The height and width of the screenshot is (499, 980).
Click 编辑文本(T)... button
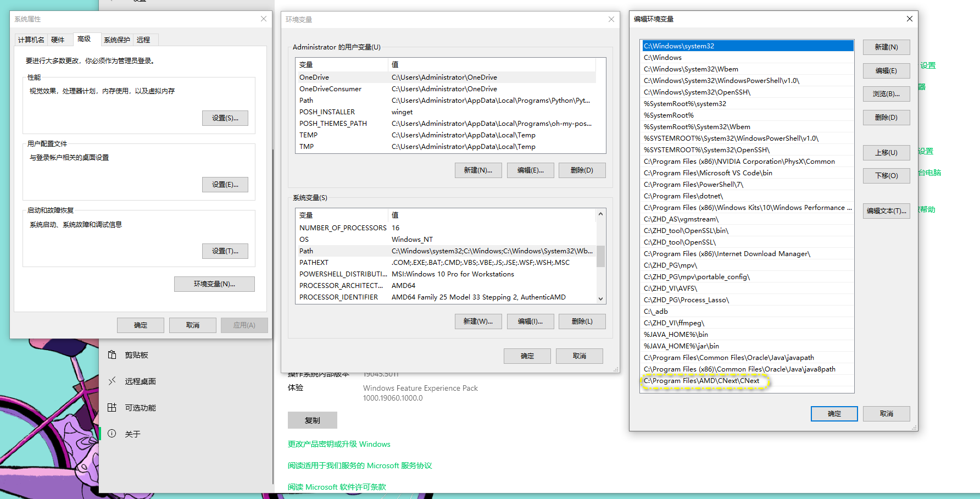point(887,211)
